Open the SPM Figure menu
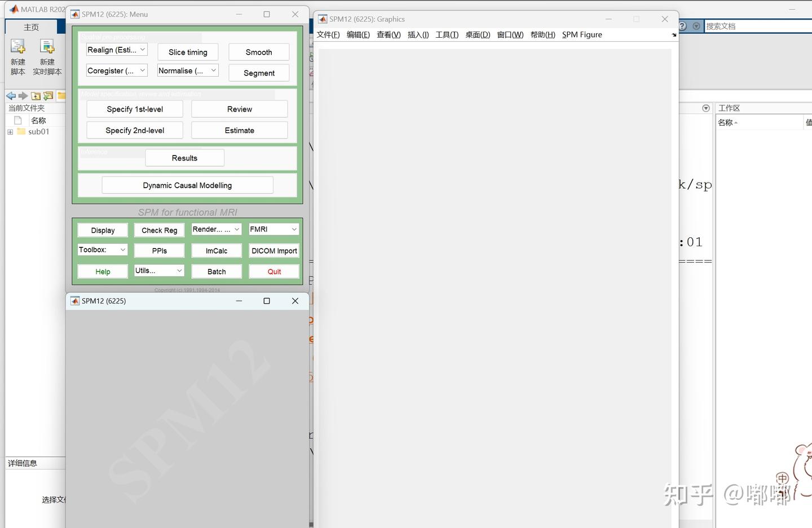 click(582, 35)
